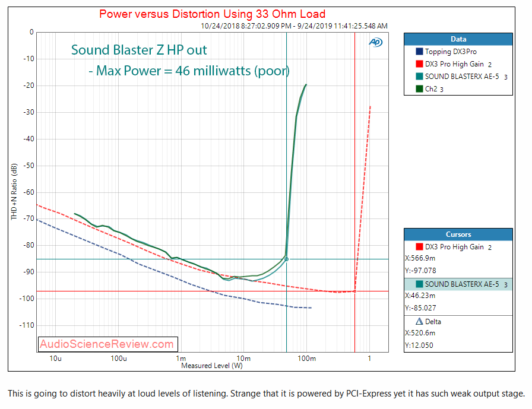This screenshot has height=409, width=532.
Task: Select the Topping DX3Pro navy color swatch
Action: click(419, 52)
